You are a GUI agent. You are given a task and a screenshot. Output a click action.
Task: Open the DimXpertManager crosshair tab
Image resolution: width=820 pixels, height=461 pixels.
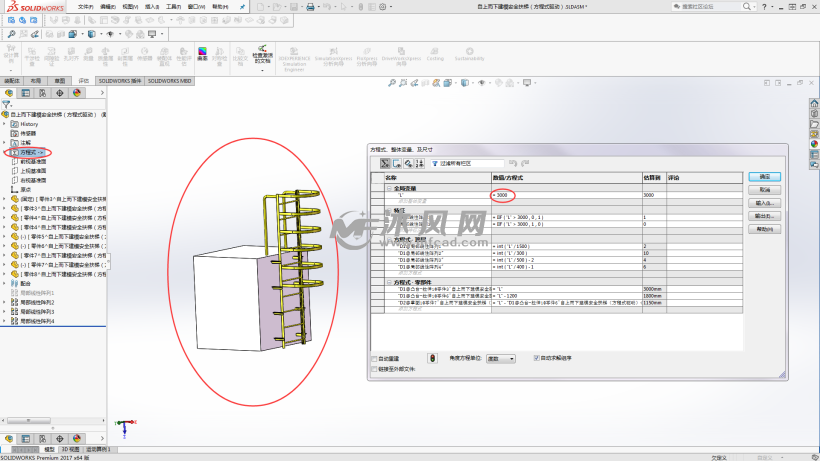pyautogui.click(x=60, y=93)
